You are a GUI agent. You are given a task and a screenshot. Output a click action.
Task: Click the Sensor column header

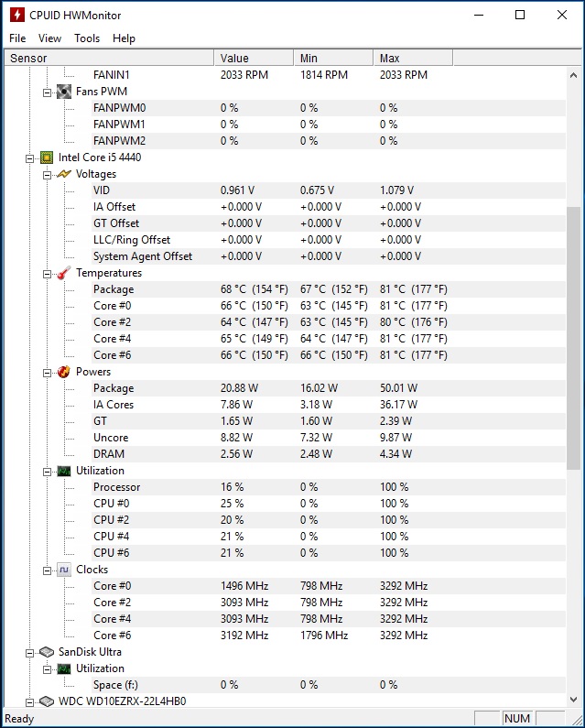click(x=108, y=59)
